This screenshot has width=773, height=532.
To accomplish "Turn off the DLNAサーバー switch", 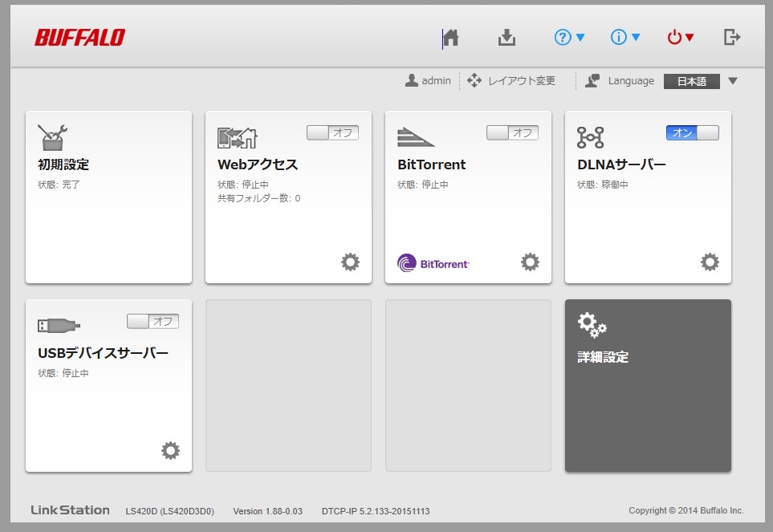I will click(x=692, y=132).
